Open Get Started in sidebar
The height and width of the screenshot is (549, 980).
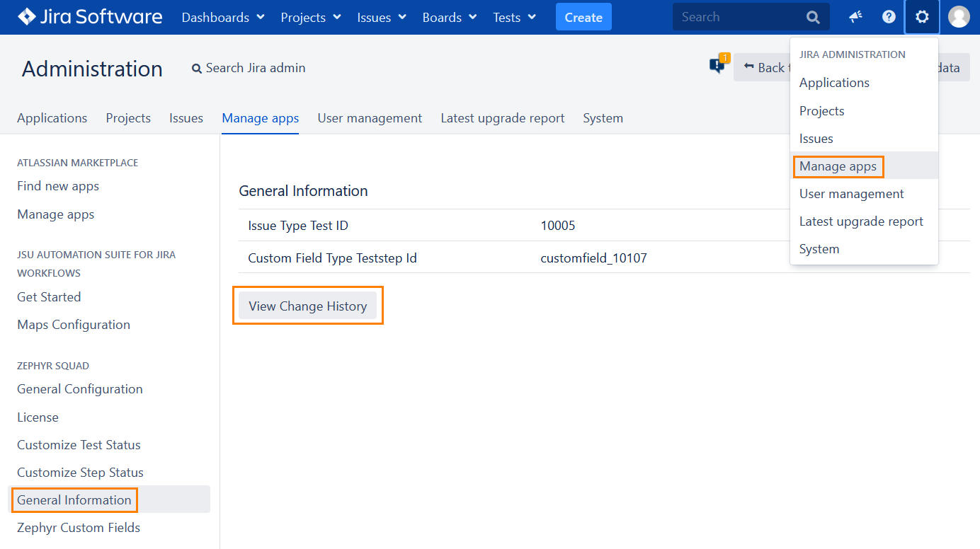pyautogui.click(x=49, y=297)
